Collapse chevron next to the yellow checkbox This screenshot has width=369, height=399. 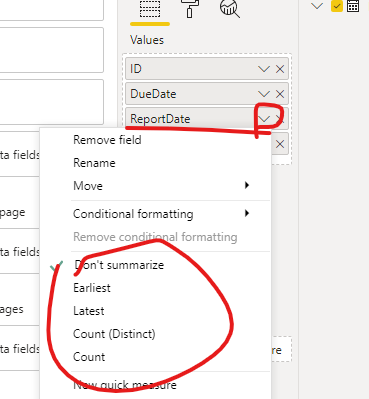317,6
